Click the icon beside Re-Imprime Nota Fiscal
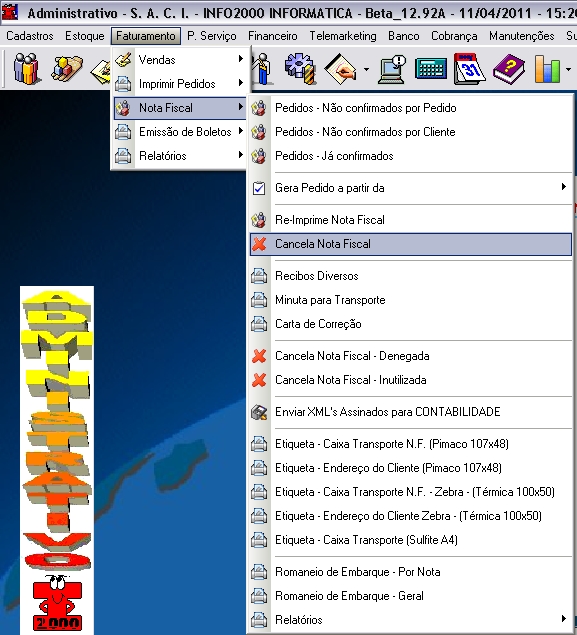This screenshot has height=635, width=577. tap(259, 220)
